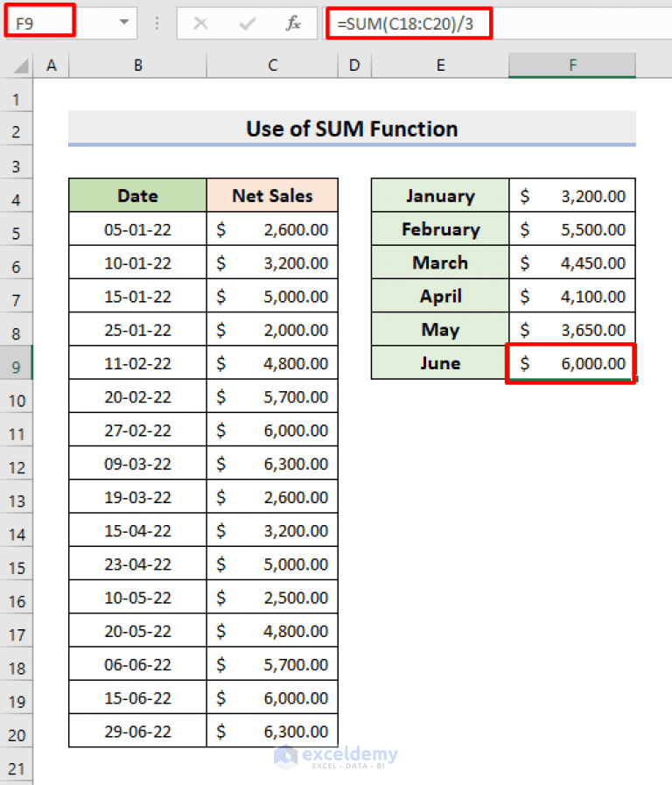Screen dimensions: 672x785
Task: Select April's average cell $4,100.00
Action: (572, 297)
